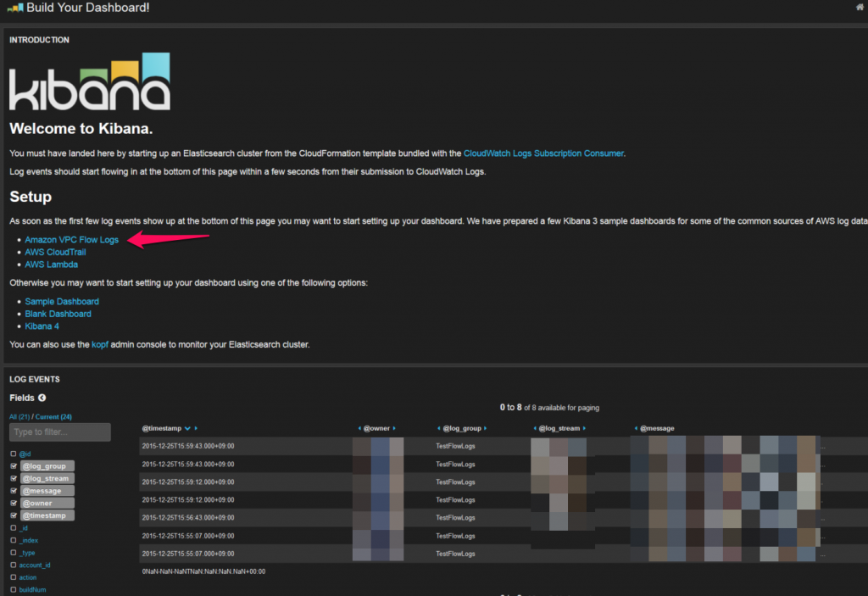
Task: Click the @log_stream column header
Action: pos(559,429)
